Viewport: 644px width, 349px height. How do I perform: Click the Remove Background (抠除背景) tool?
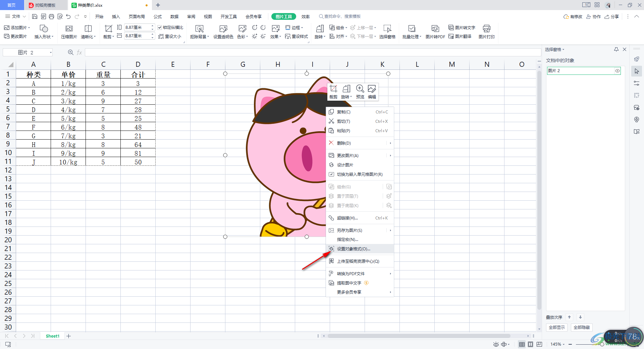coord(199,32)
